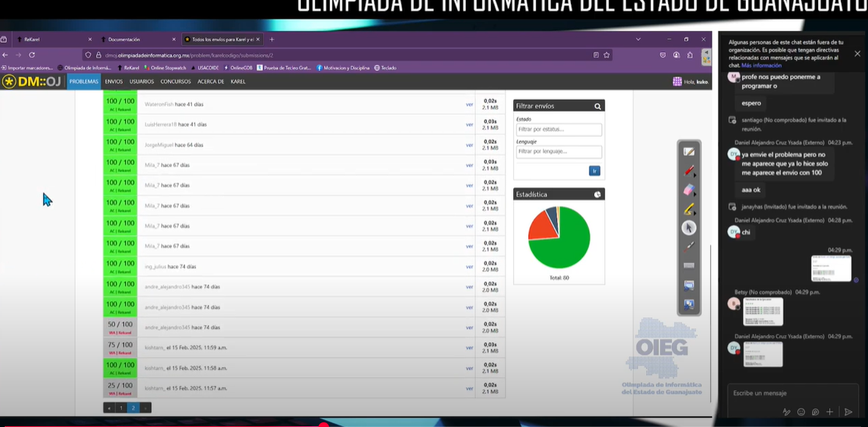Select the red pen annotation tool
This screenshot has height=427, width=868.
688,171
